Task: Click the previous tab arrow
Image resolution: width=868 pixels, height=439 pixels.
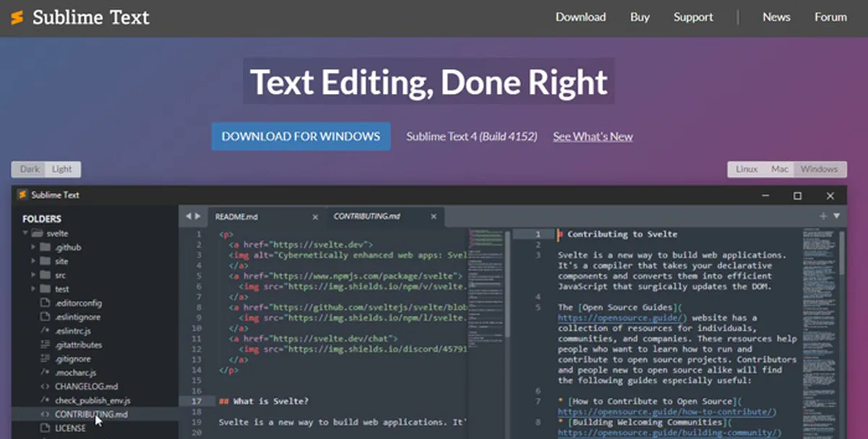Action: tap(188, 216)
